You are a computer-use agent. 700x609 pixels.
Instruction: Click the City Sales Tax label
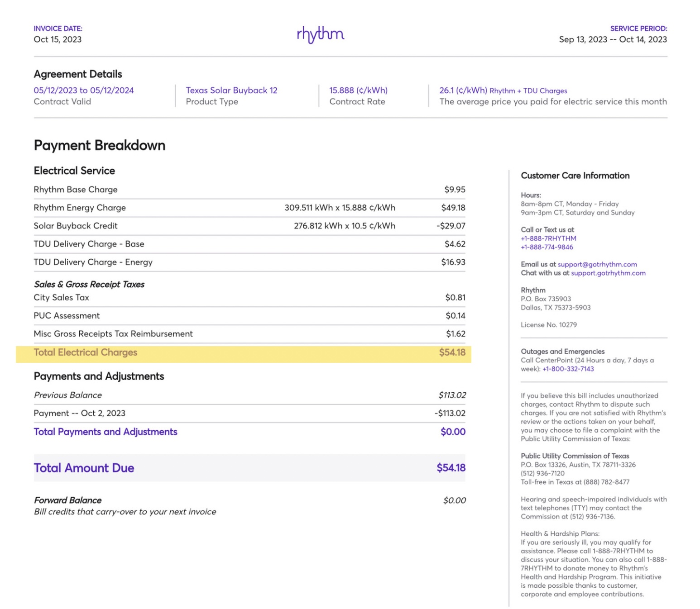pos(61,297)
